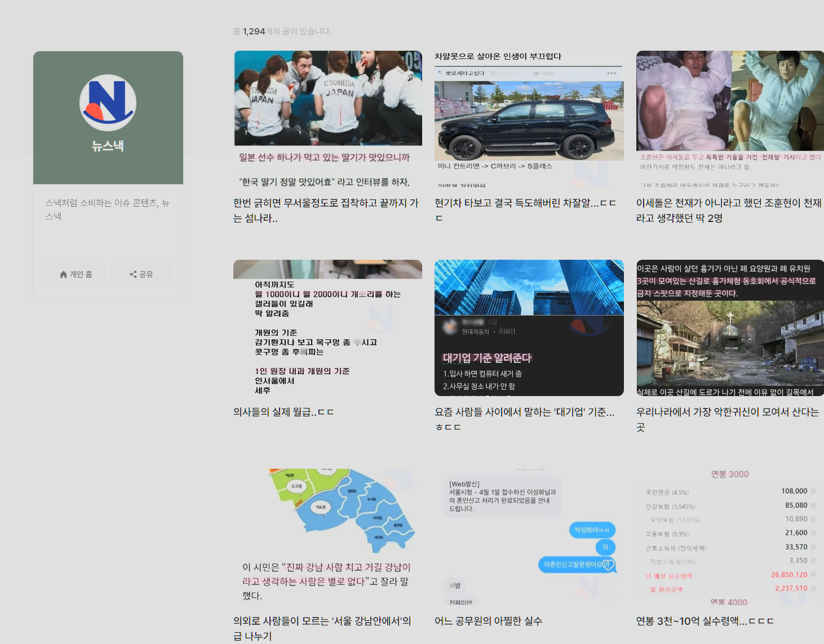Click the home icon in 개인 홈 button

pyautogui.click(x=63, y=274)
